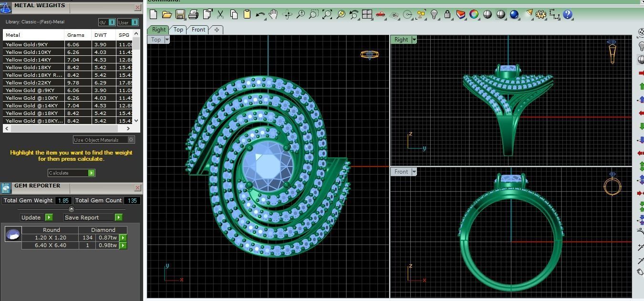Open a file with the folder icon
Screen dimensions: 644x301
[167, 14]
